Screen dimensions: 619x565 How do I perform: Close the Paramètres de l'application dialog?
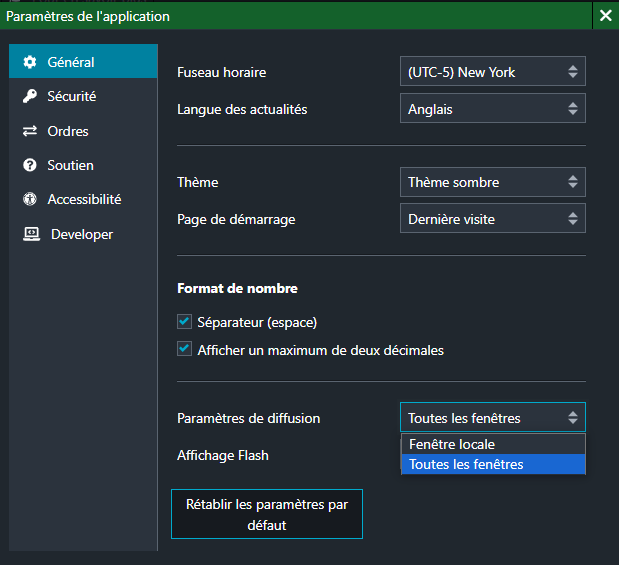coord(605,16)
